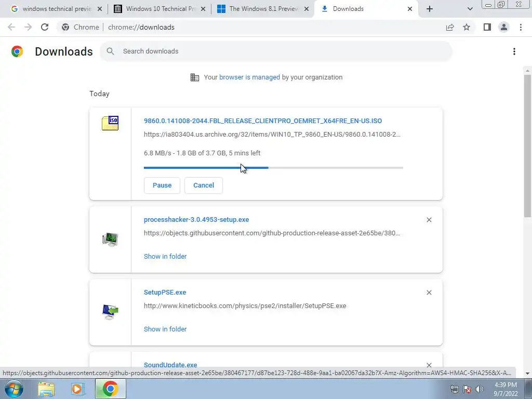
Task: Open the browser is managed link
Action: click(x=249, y=77)
